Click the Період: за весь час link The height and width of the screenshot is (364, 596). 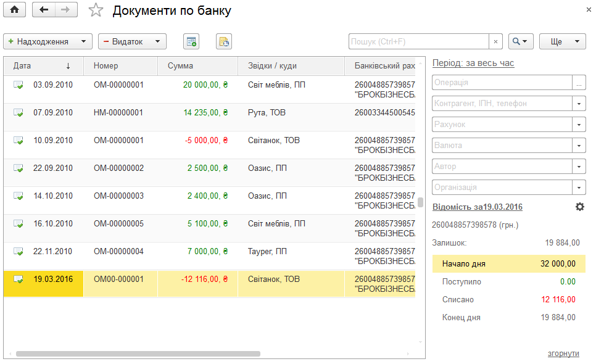click(473, 63)
